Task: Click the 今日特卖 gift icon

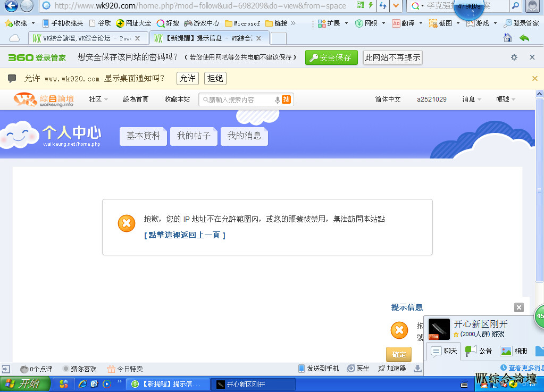Action: (111, 369)
